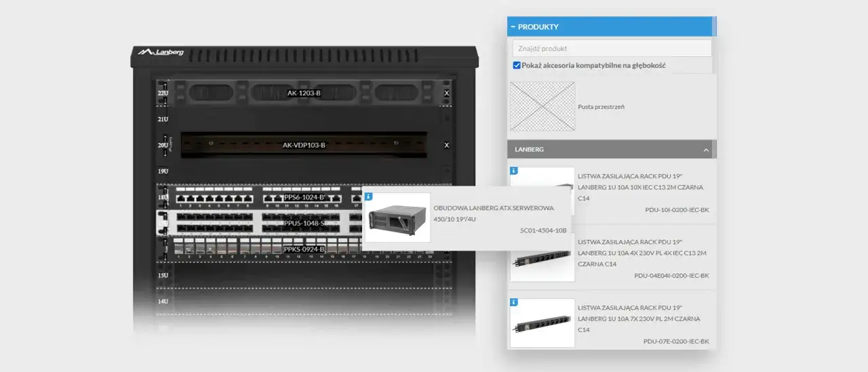Focus the Znajdź produkt search field
Image resolution: width=868 pixels, height=372 pixels.
(x=612, y=48)
